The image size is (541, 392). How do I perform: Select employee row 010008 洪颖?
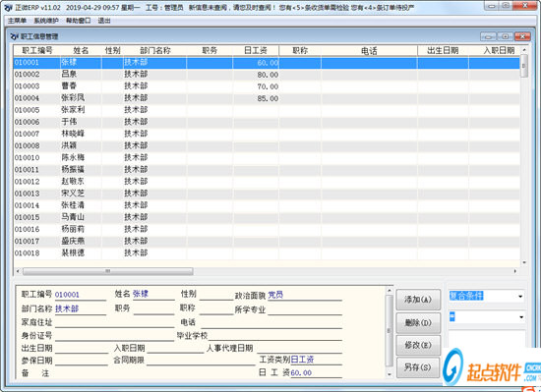click(267, 145)
